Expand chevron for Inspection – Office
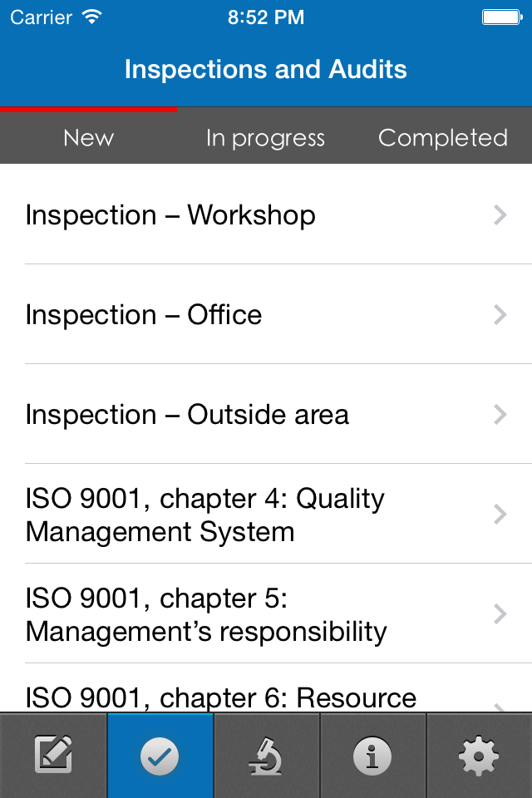This screenshot has height=798, width=532. pyautogui.click(x=500, y=314)
